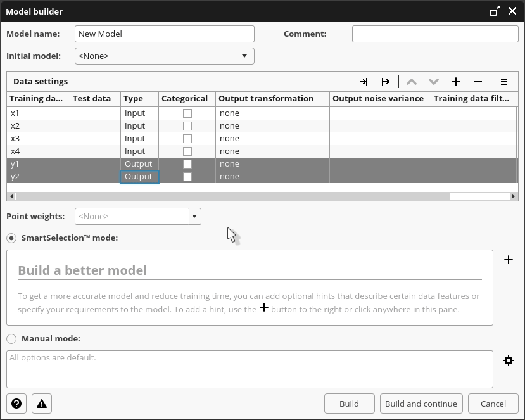Click the horizontal scrollbar thumb of data table
Screen dimensions: 525x420
233,196
